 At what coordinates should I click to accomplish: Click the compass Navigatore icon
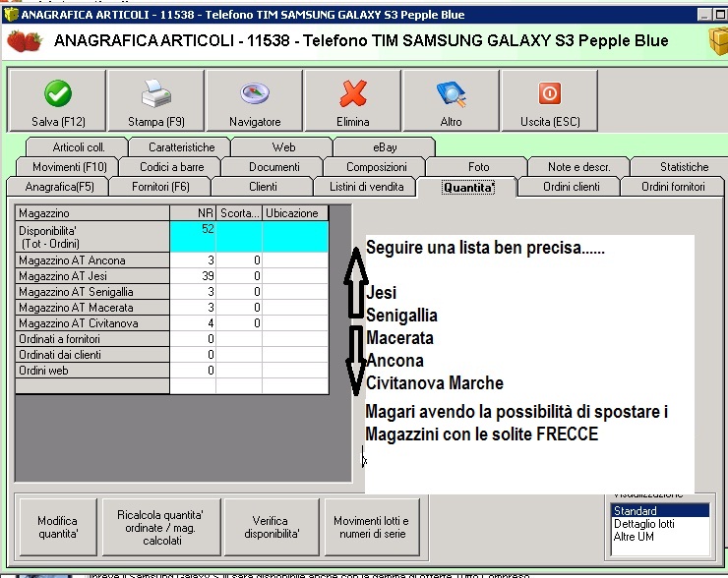[255, 93]
